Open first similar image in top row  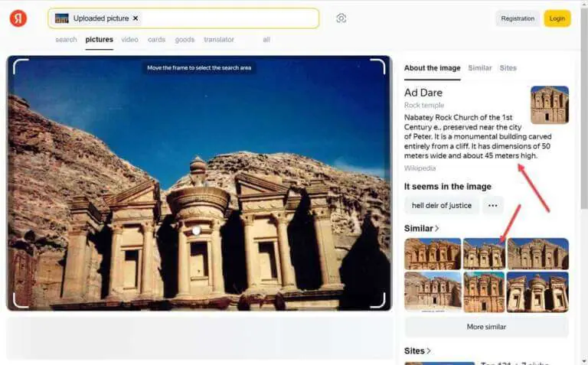[x=433, y=254]
